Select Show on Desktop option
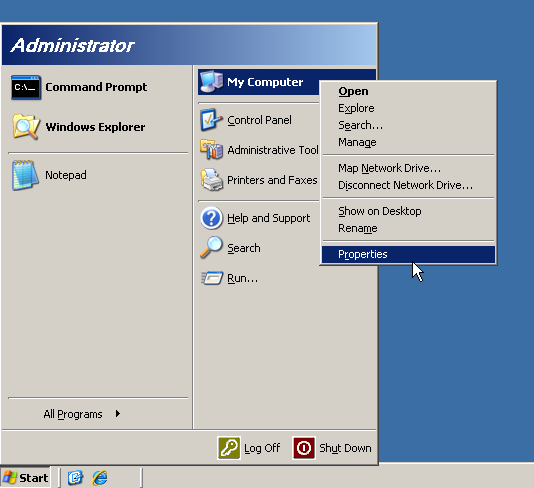 pos(408,211)
